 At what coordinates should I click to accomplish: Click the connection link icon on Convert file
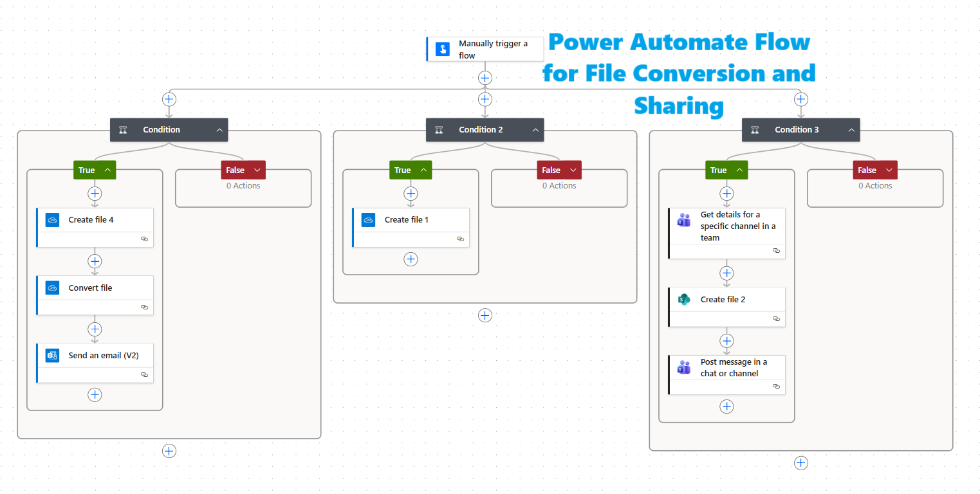(144, 307)
